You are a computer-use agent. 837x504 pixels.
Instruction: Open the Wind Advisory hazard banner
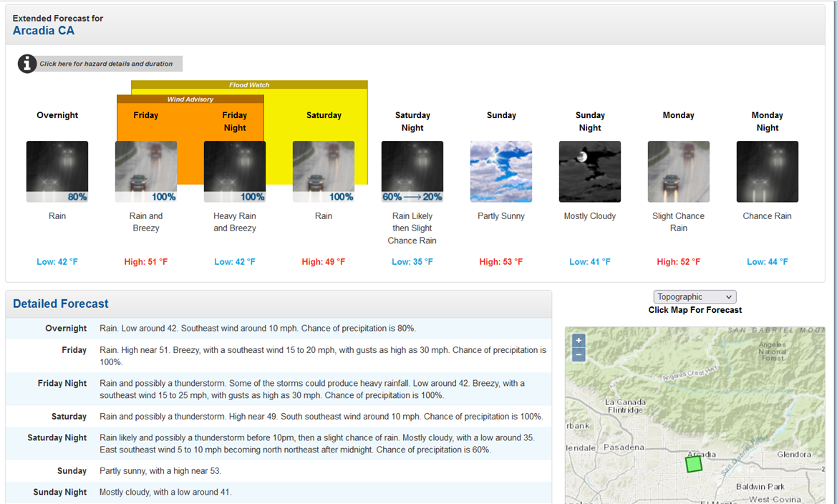[190, 100]
